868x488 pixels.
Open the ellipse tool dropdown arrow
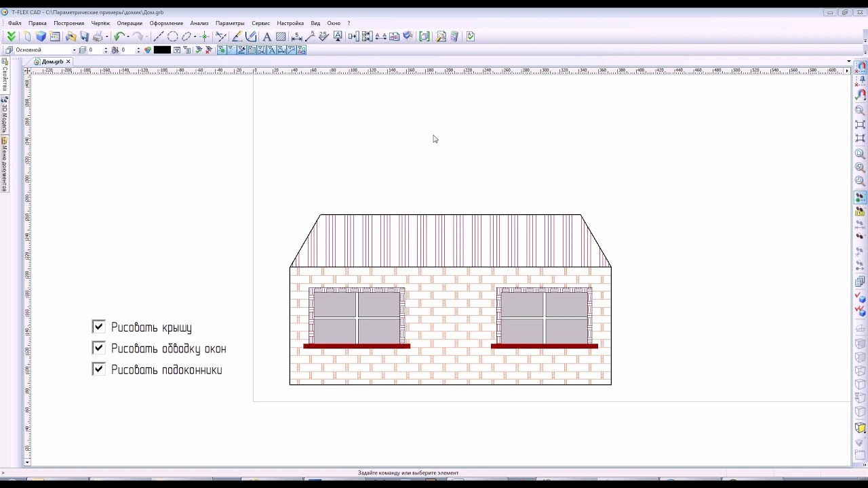[195, 37]
